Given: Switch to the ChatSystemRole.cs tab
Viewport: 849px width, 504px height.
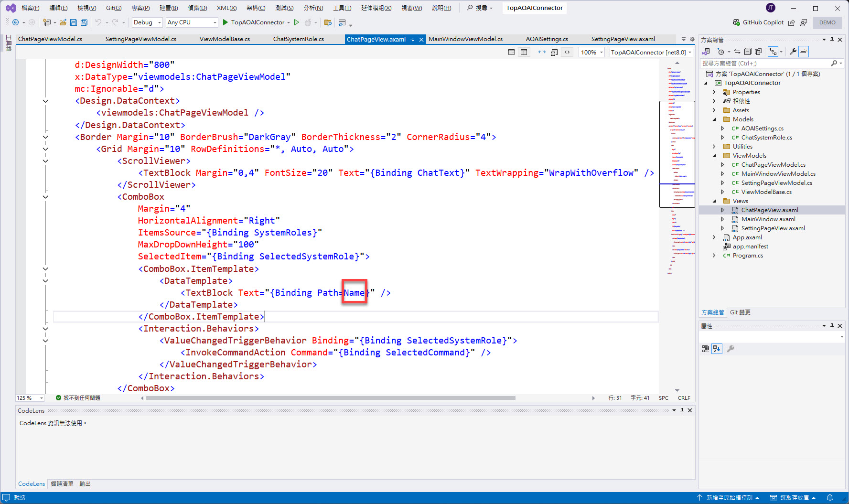Looking at the screenshot, I should pos(299,39).
